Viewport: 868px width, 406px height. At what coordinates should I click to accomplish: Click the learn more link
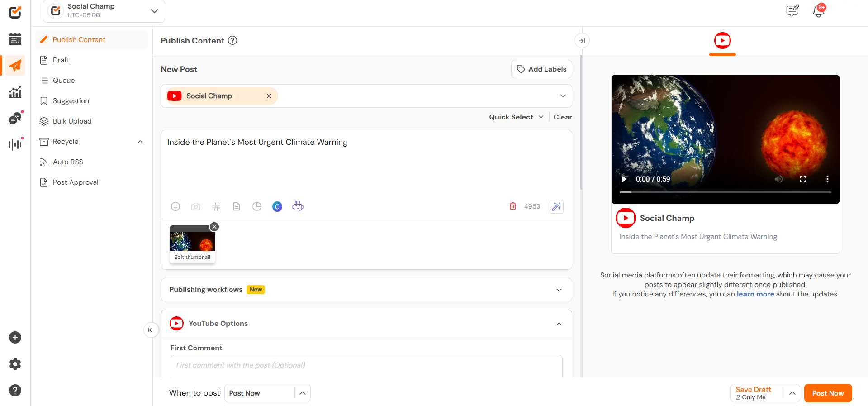(x=755, y=294)
